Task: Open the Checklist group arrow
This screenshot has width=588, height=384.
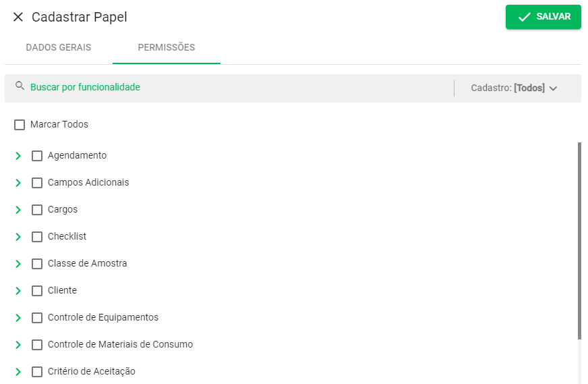Action: (x=18, y=237)
